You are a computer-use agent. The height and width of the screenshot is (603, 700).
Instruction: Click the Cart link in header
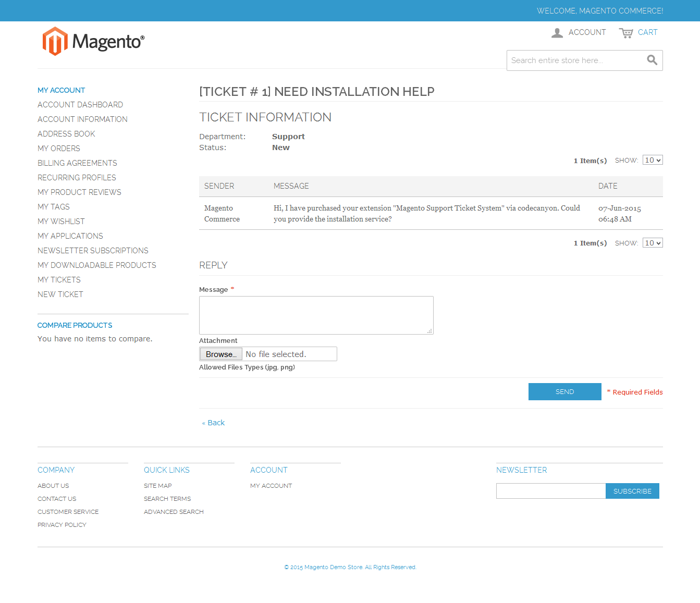(647, 32)
